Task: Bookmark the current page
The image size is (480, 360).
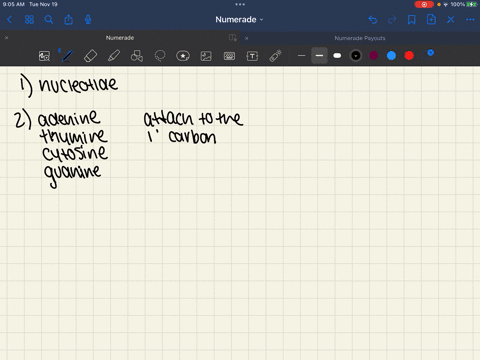Action: 412,20
